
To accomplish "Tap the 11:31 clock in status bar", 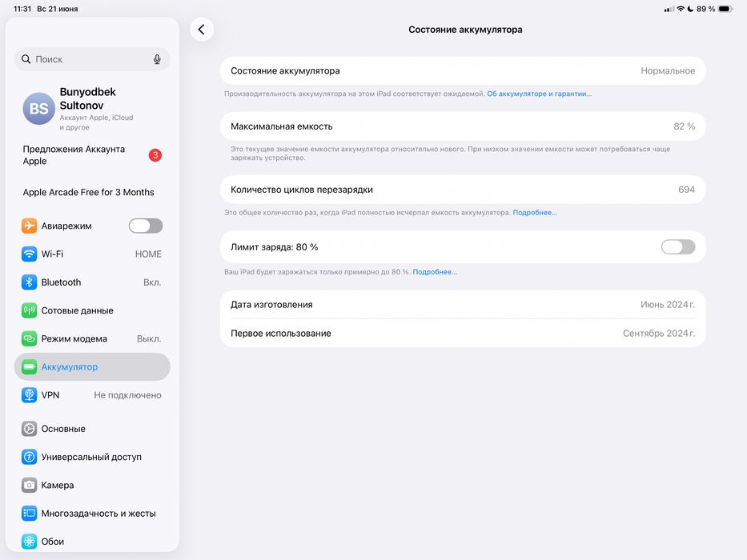I will 22,9.
